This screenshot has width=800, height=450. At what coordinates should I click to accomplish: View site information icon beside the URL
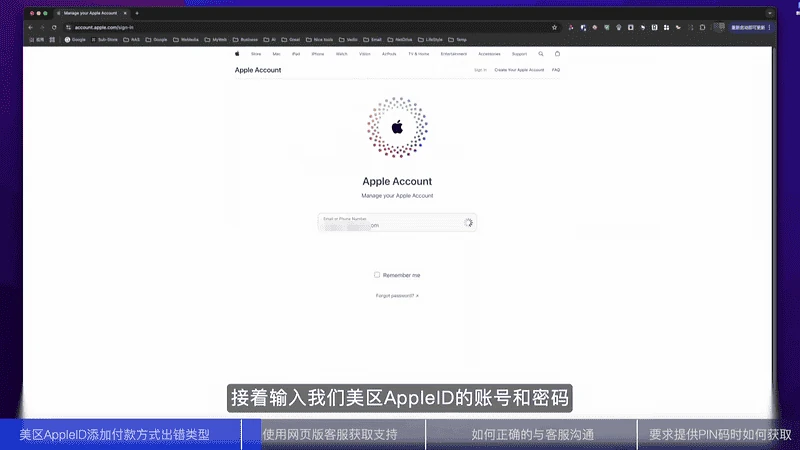coord(68,28)
